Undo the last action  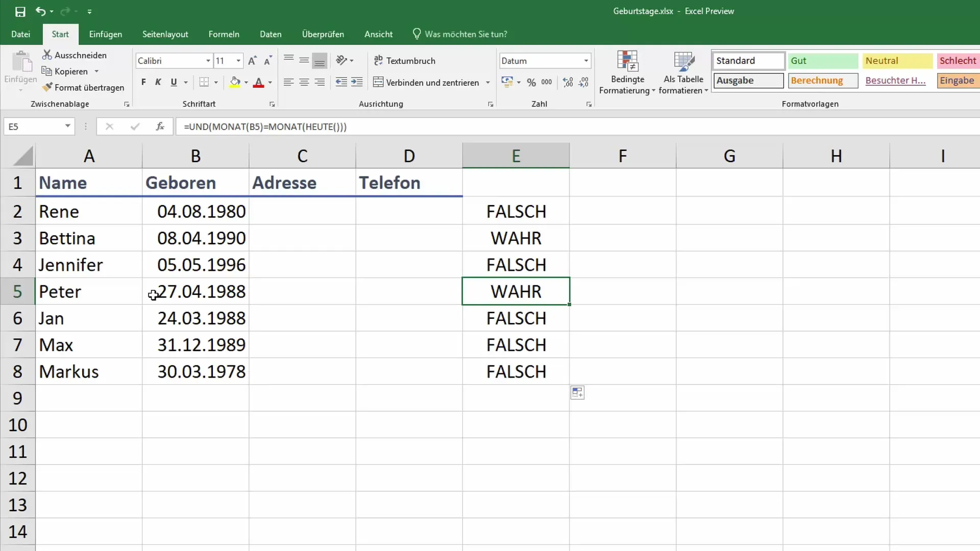(40, 11)
